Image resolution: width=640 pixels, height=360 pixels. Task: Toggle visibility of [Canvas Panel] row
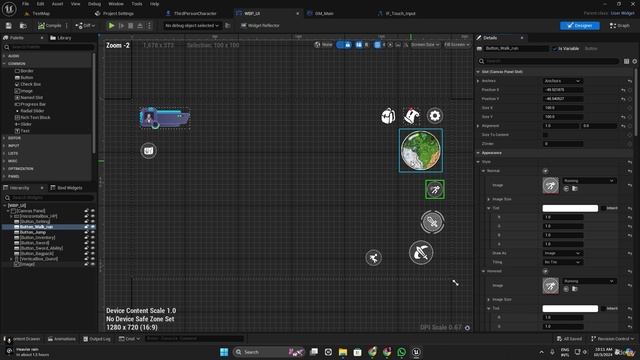[x=93, y=211]
